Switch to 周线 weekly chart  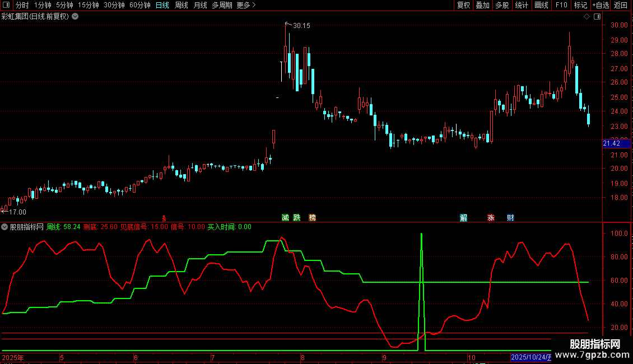[x=181, y=5]
